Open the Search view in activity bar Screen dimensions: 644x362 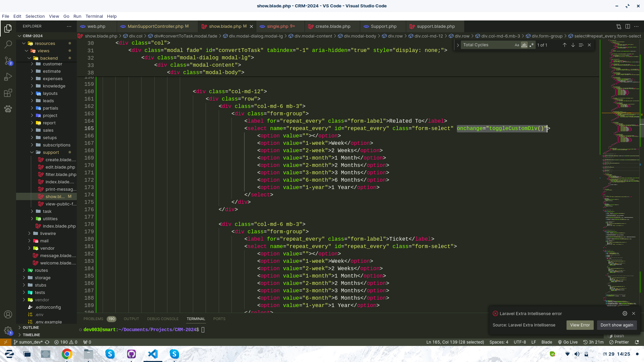click(8, 45)
